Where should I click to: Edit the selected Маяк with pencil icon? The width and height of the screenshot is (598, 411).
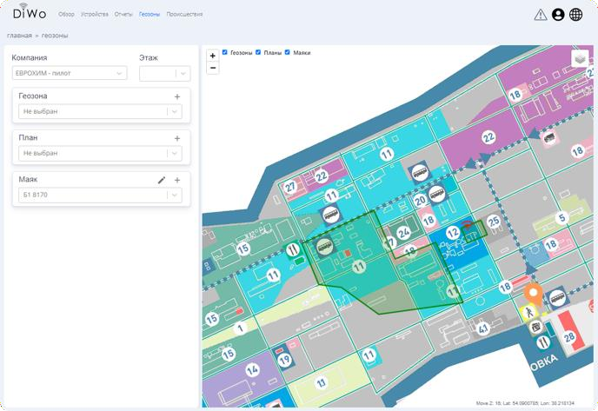click(x=162, y=180)
